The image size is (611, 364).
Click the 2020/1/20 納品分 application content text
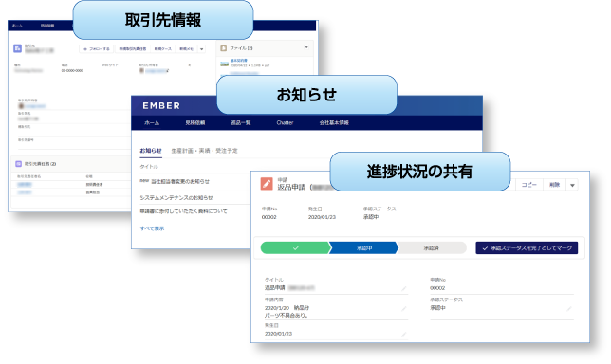pos(287,308)
